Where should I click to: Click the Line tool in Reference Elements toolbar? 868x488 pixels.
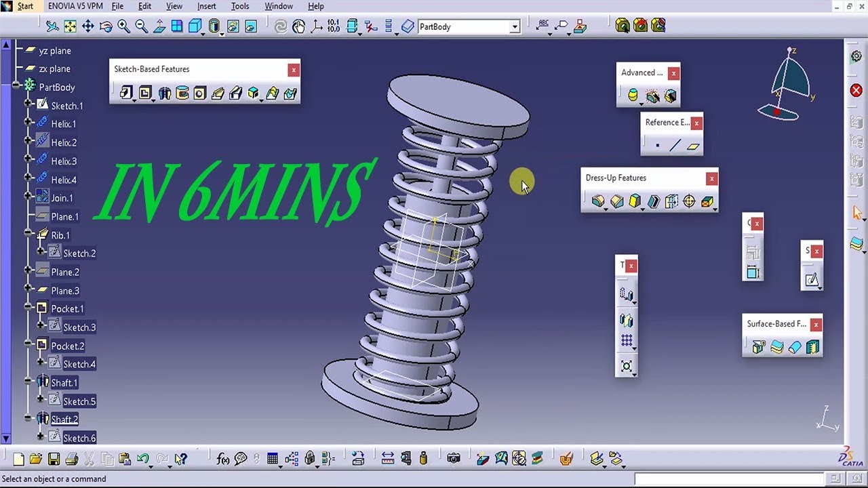[x=675, y=146]
